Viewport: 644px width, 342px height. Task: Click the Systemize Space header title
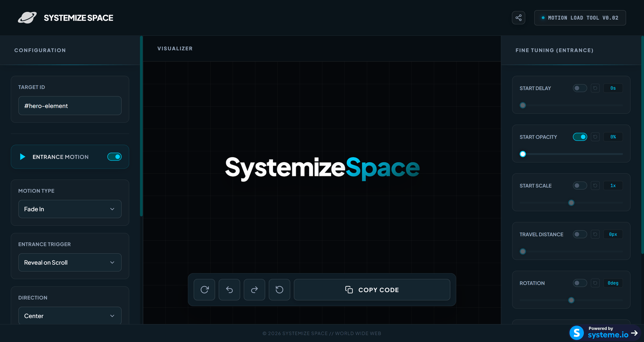(79, 18)
